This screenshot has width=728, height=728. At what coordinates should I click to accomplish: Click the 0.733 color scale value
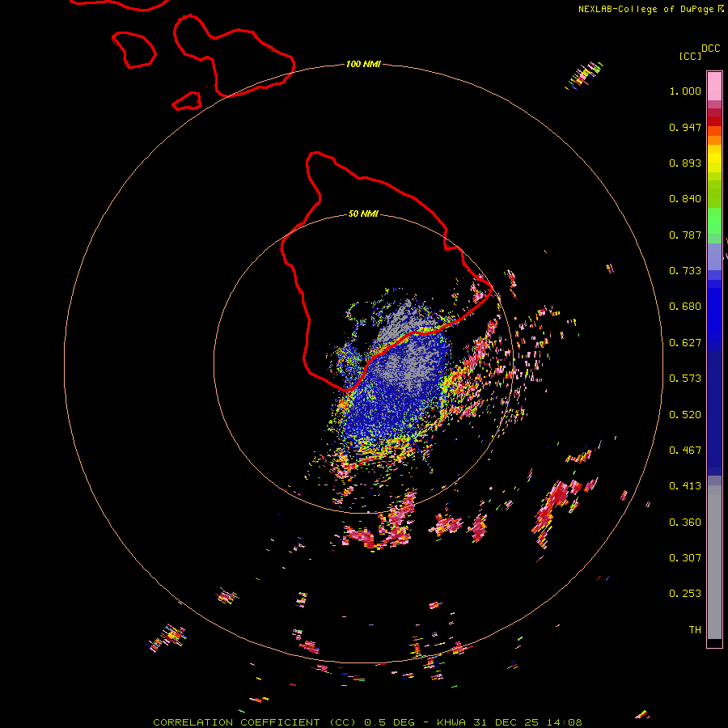[x=685, y=271]
